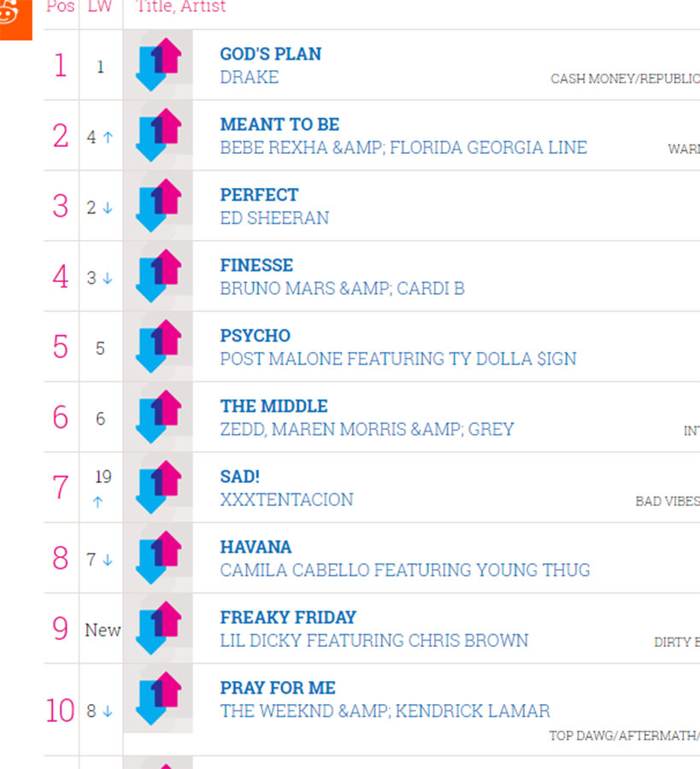Viewport: 700px width, 769px height.
Task: Click the orange Reddit share icon
Action: pyautogui.click(x=15, y=18)
